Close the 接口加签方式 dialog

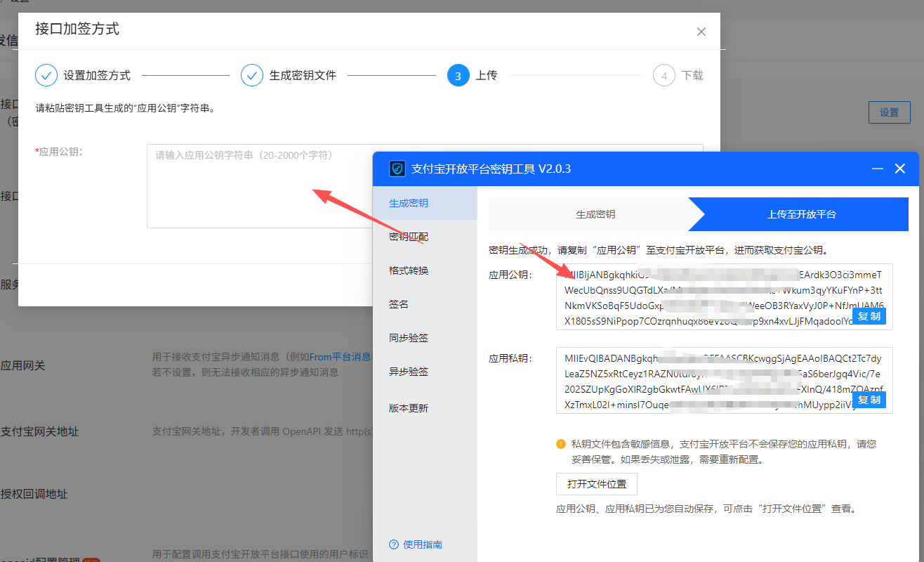point(701,32)
